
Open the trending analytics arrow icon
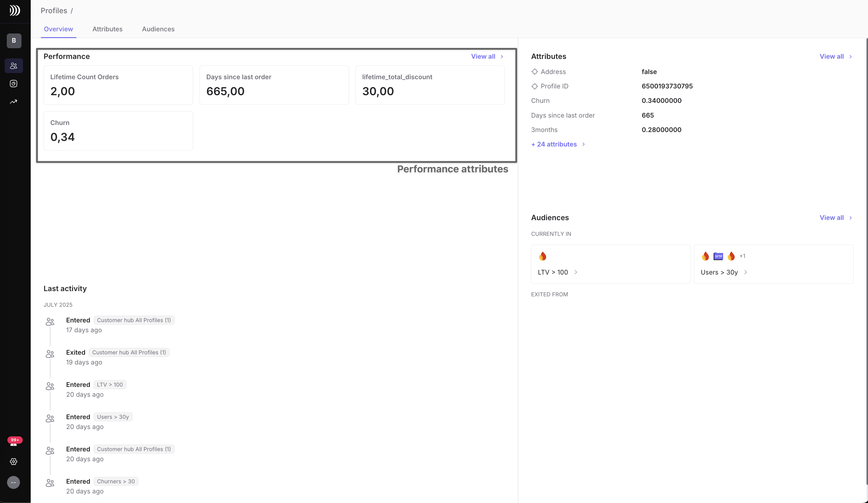click(x=14, y=102)
